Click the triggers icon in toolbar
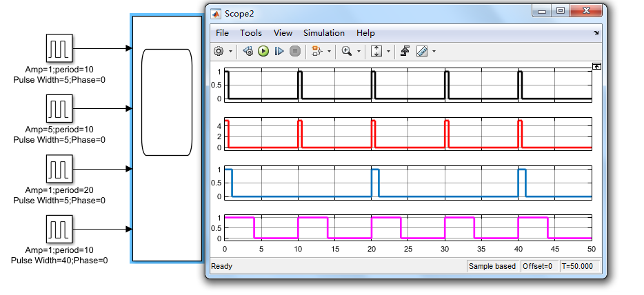 click(405, 51)
